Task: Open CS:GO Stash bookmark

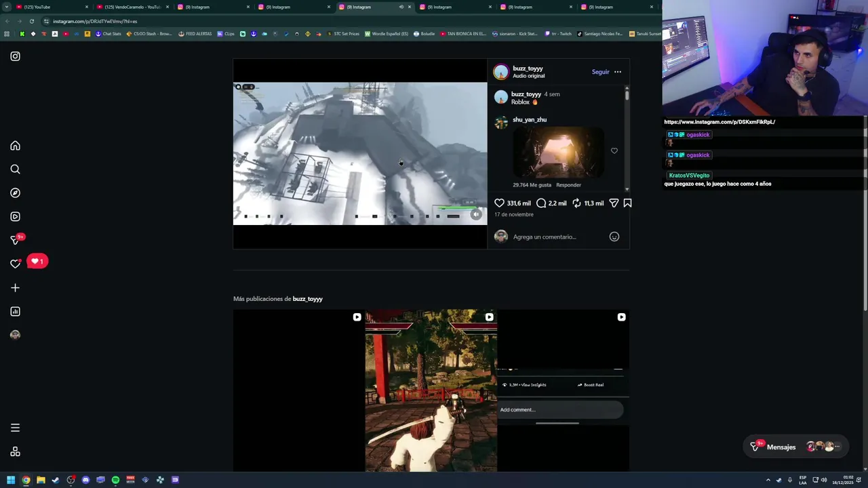Action: point(149,34)
